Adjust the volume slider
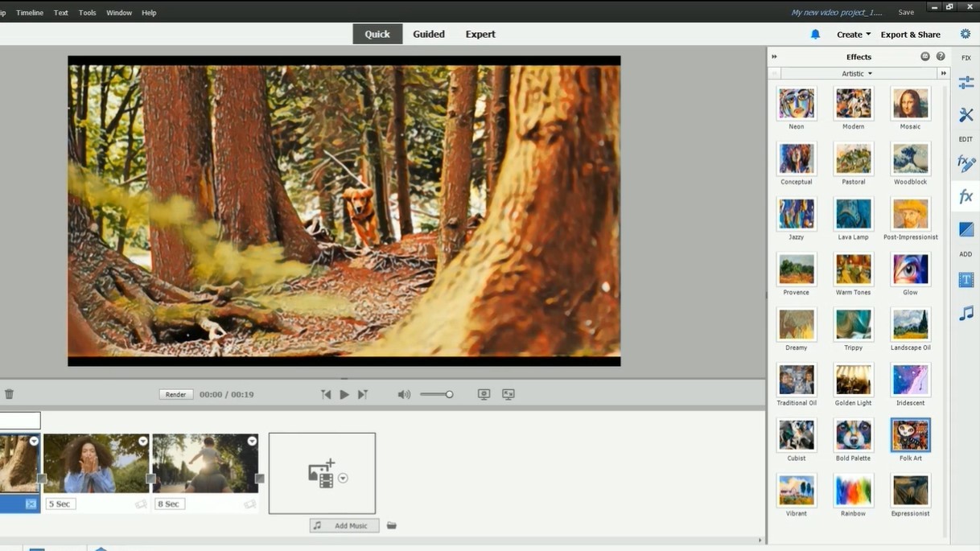The width and height of the screenshot is (980, 551). [x=437, y=394]
